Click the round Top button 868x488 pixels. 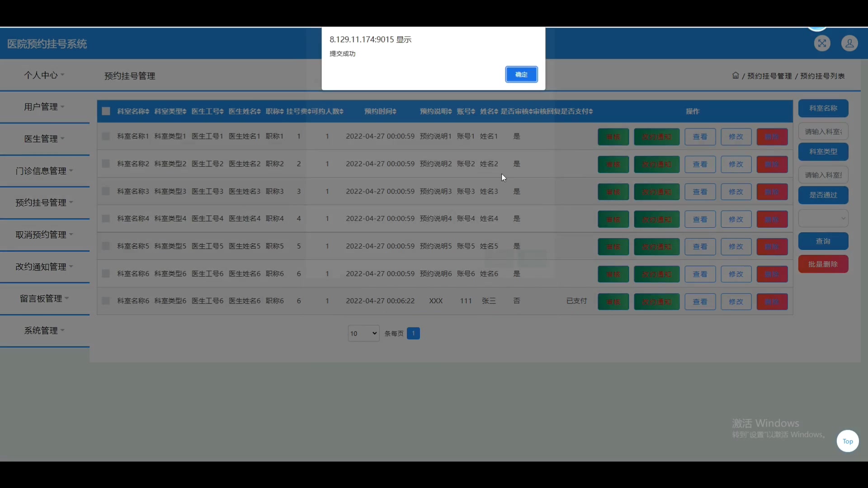click(848, 441)
